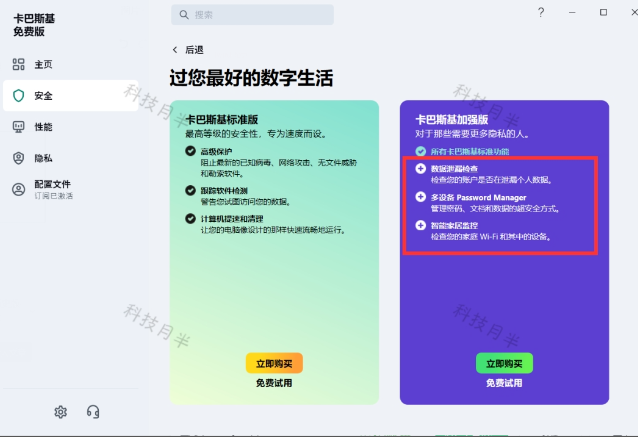This screenshot has height=448, width=638.
Task: Open settings with the gear icon
Action: pyautogui.click(x=61, y=412)
